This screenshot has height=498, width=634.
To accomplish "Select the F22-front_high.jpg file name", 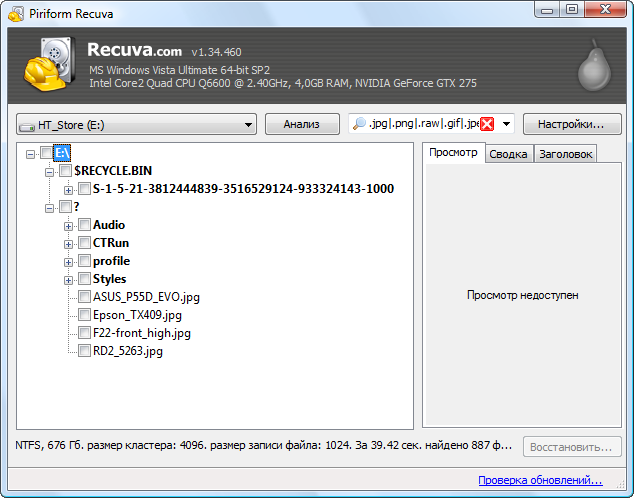I will 142,333.
